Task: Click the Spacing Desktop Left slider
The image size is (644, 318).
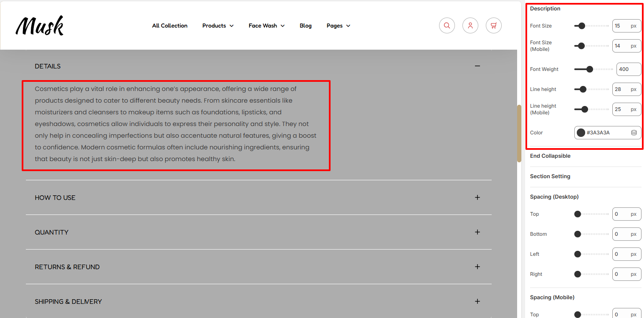Action: 591,254
